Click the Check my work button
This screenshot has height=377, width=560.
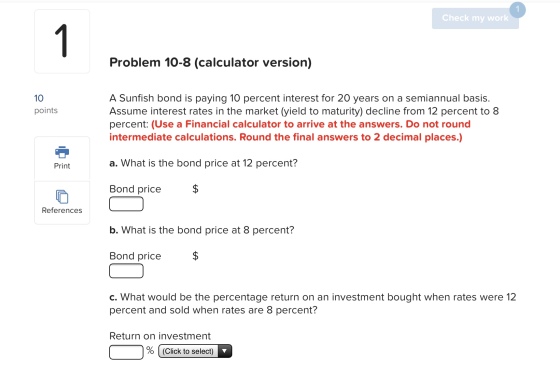tap(475, 18)
